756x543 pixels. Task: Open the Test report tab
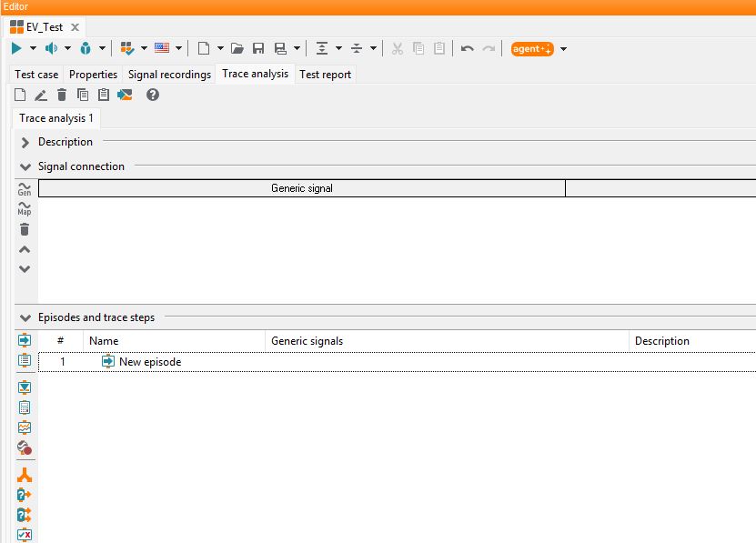click(326, 75)
